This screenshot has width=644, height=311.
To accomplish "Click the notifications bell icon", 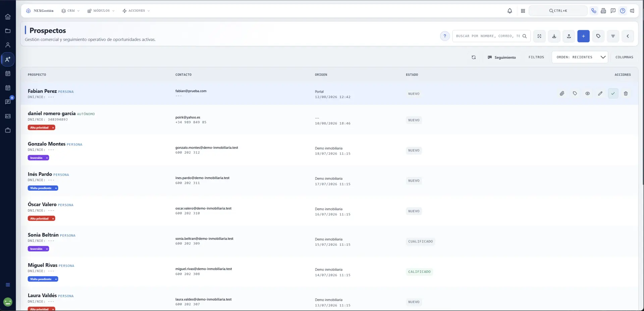I will [509, 11].
